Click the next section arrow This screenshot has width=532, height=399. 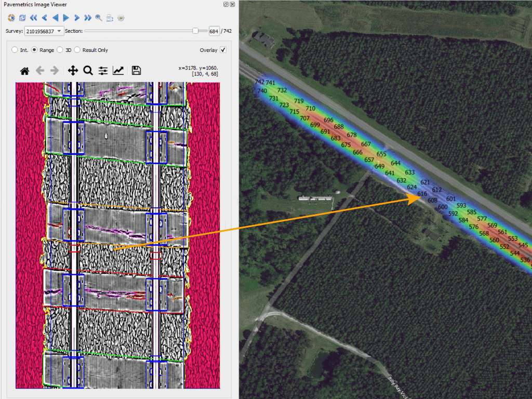(76, 17)
